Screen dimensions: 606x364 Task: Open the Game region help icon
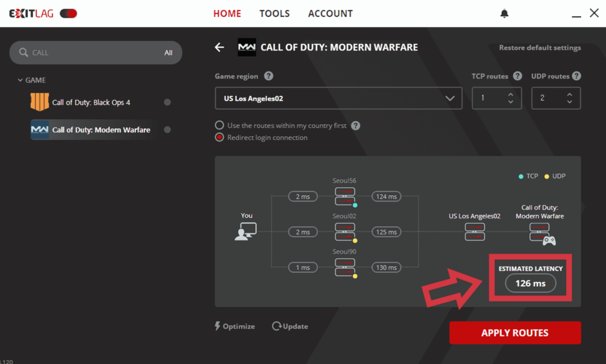point(268,76)
